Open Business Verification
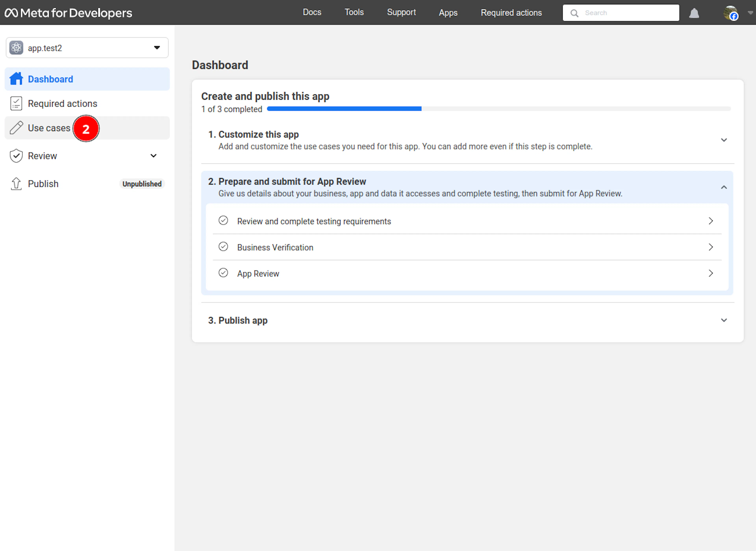Image resolution: width=756 pixels, height=551 pixels. click(467, 247)
